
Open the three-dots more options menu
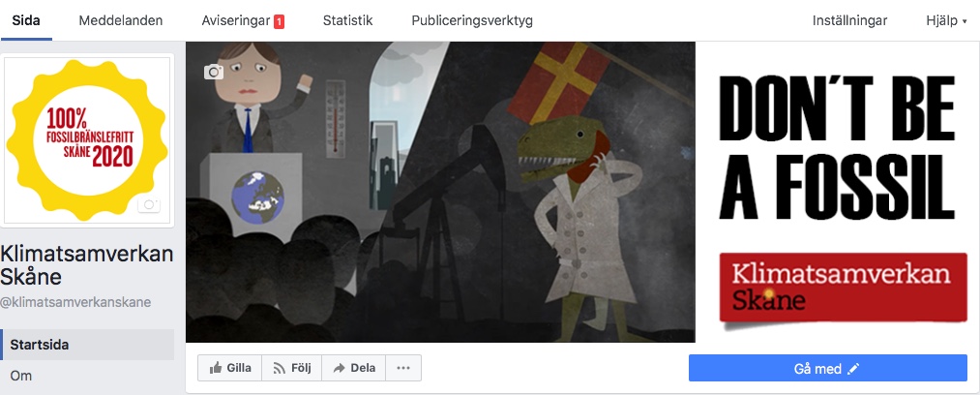[403, 368]
